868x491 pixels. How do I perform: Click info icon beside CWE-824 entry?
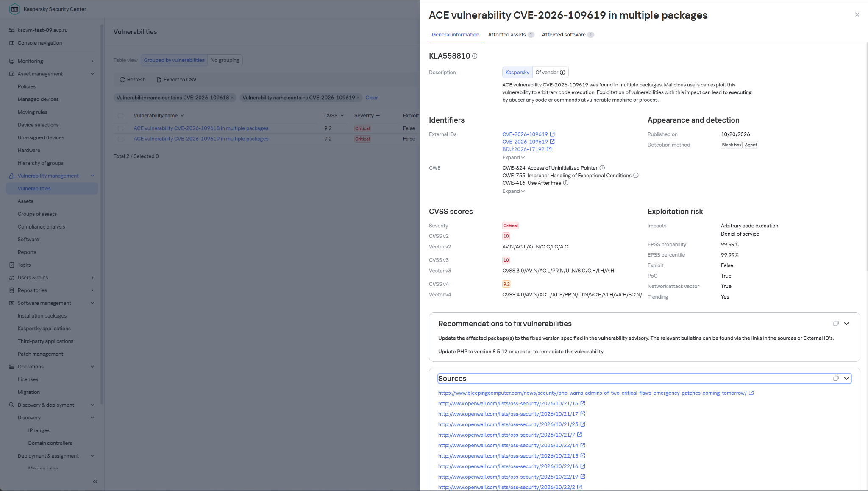602,168
